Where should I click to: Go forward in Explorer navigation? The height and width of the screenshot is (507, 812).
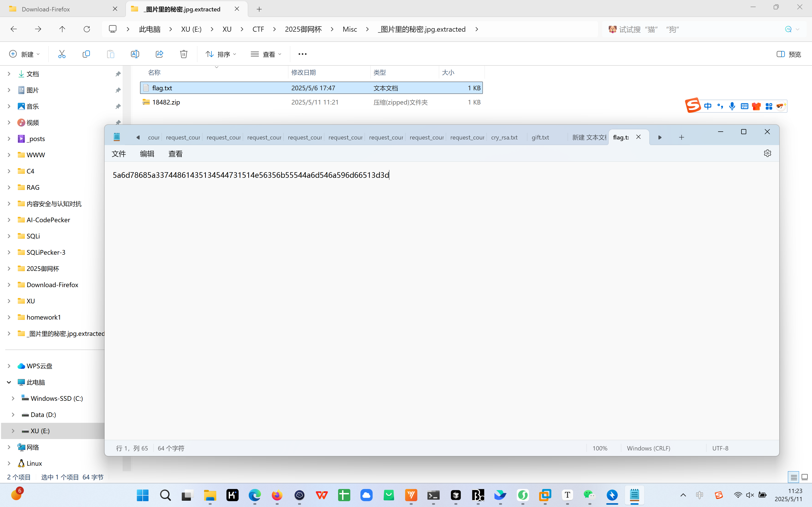[x=38, y=29]
